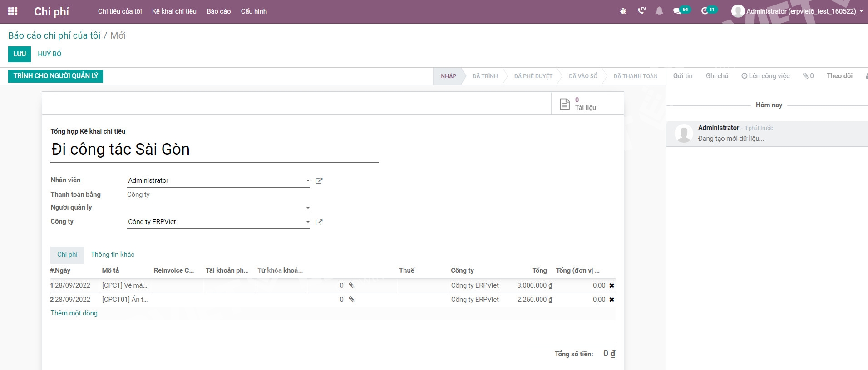Image resolution: width=868 pixels, height=370 pixels.
Task: Click the LƯU save button
Action: click(x=20, y=54)
